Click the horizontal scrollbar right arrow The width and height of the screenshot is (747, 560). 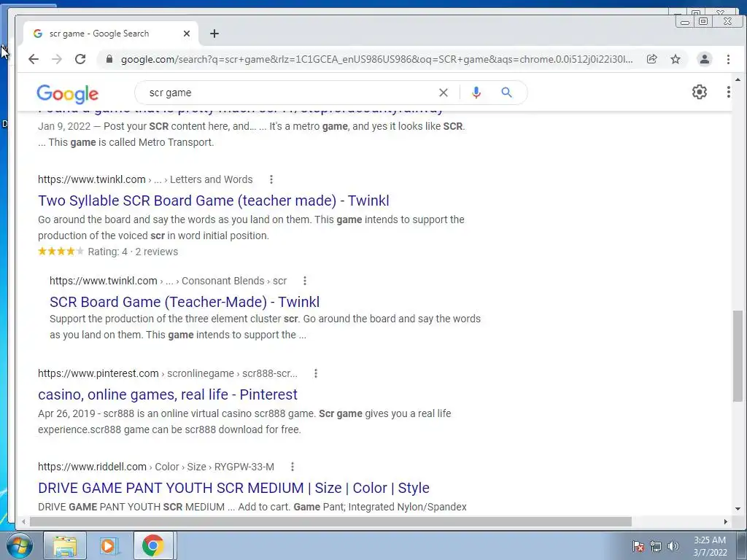726,522
